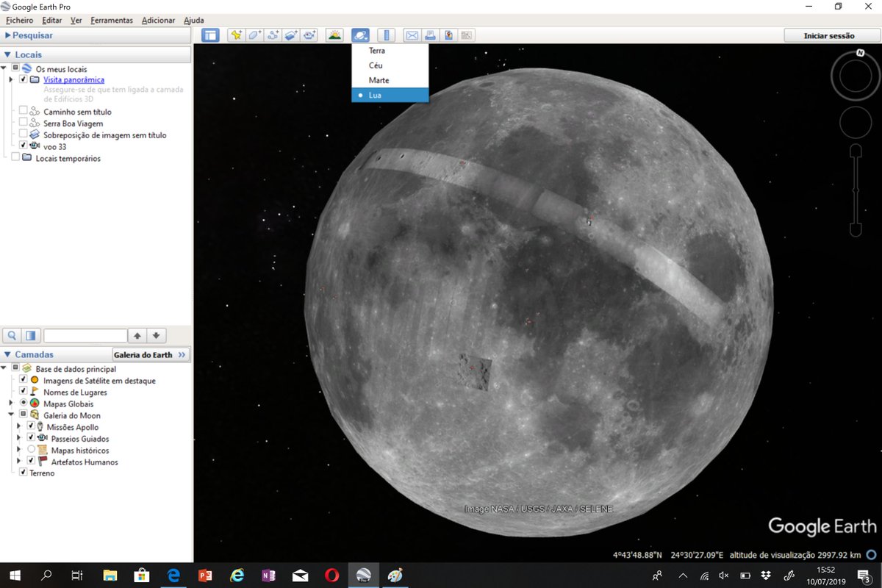This screenshot has width=882, height=588.
Task: Open the Ficheiro menu
Action: click(x=19, y=20)
